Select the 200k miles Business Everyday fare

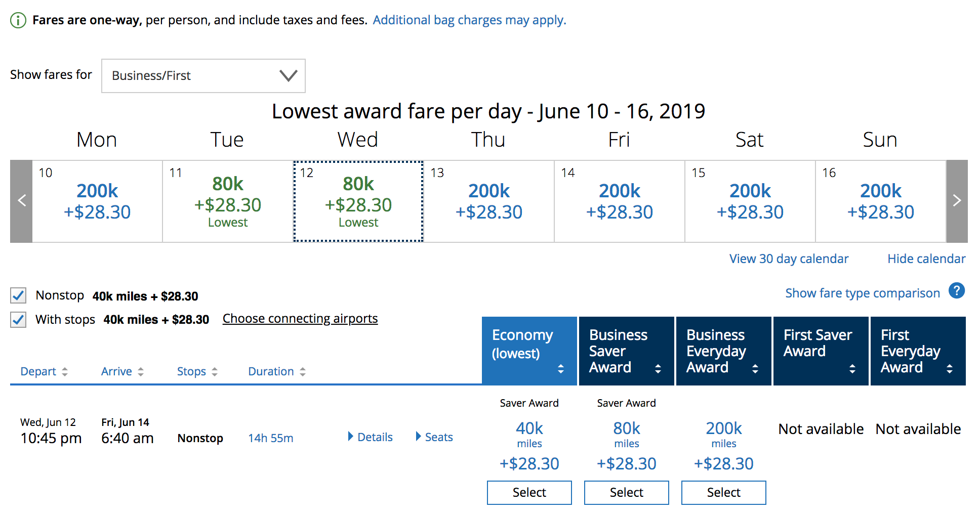click(723, 492)
